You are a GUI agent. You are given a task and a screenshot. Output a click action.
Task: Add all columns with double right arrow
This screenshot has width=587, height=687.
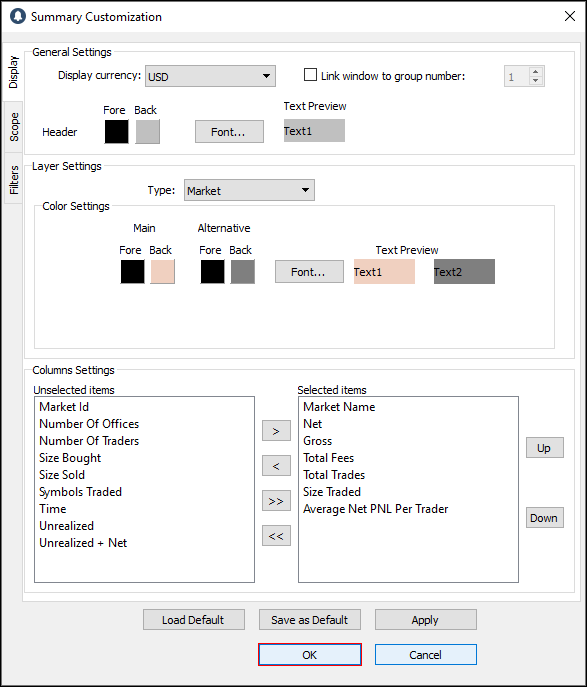[x=276, y=500]
